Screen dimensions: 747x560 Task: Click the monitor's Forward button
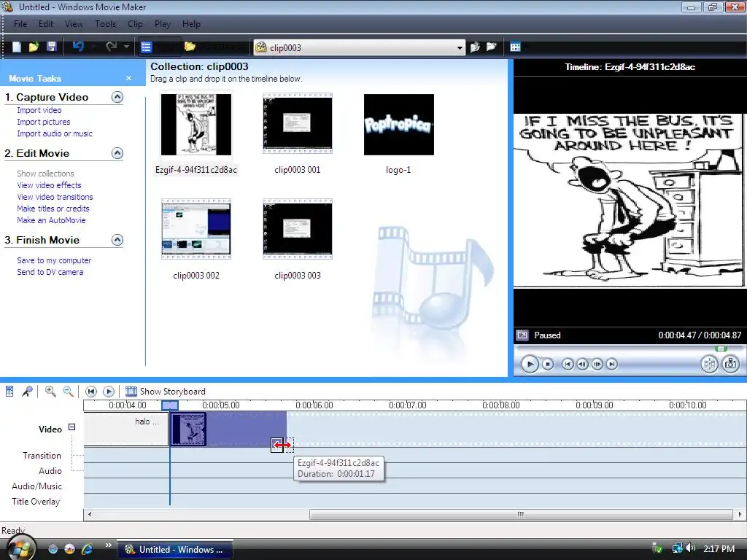click(x=612, y=365)
